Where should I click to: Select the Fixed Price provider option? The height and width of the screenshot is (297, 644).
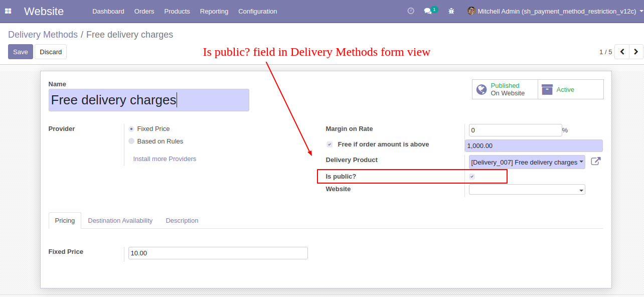(131, 129)
